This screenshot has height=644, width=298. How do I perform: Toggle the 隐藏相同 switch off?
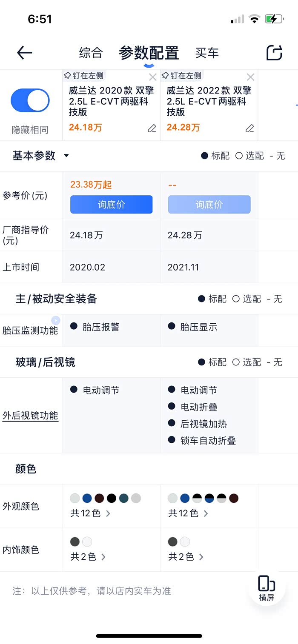30,100
